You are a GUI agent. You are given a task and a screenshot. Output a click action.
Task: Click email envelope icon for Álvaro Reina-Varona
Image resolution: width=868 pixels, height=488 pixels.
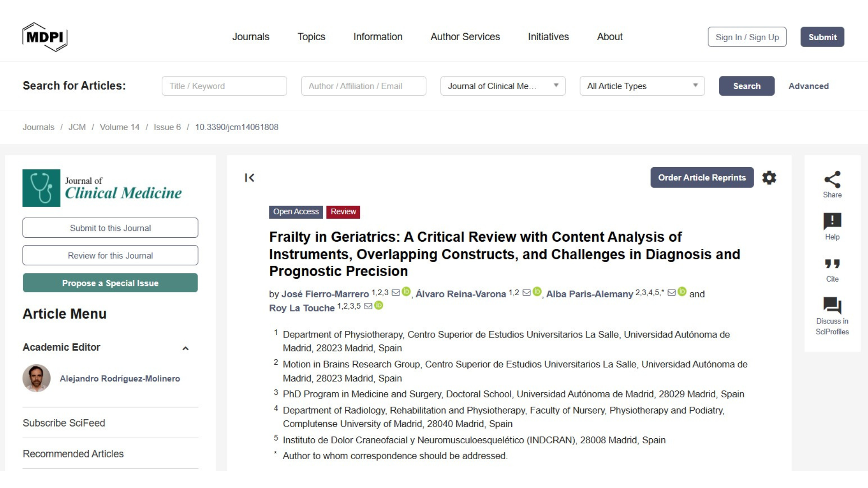526,292
